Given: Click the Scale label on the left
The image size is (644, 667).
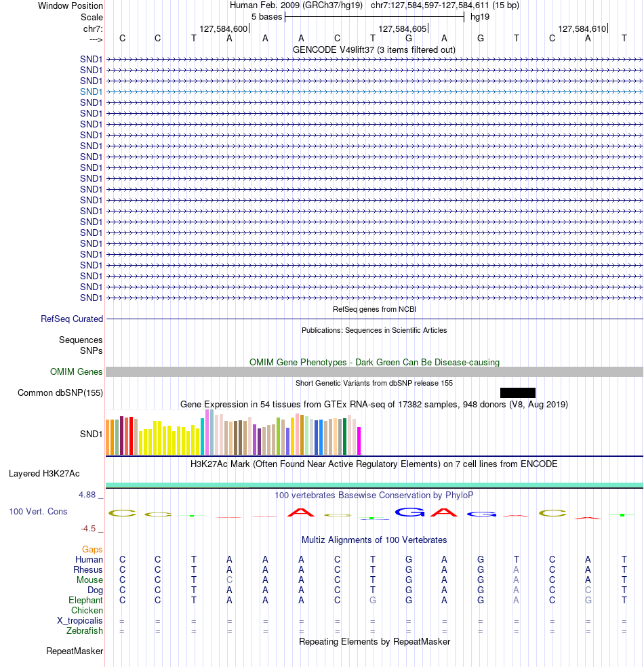Looking at the screenshot, I should 92,18.
